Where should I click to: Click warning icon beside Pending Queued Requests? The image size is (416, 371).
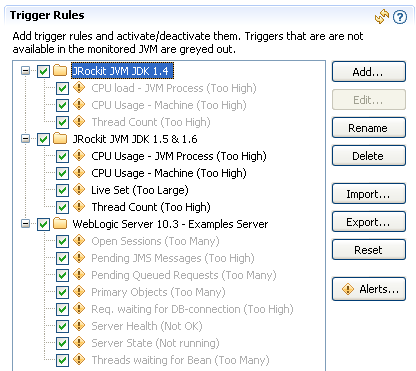79,275
